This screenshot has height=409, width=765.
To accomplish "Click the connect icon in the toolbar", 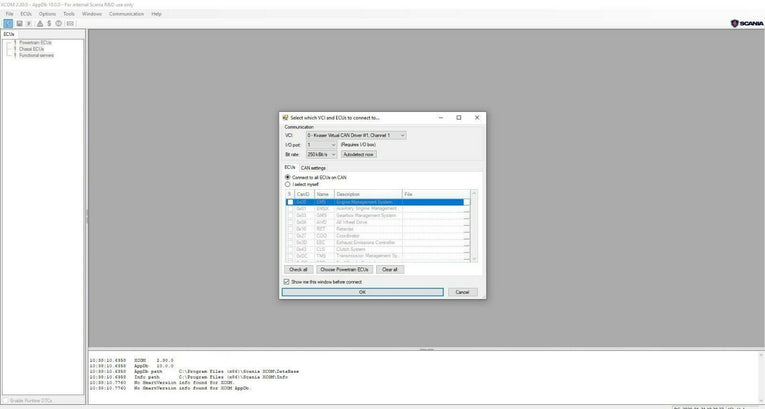I will [x=7, y=23].
